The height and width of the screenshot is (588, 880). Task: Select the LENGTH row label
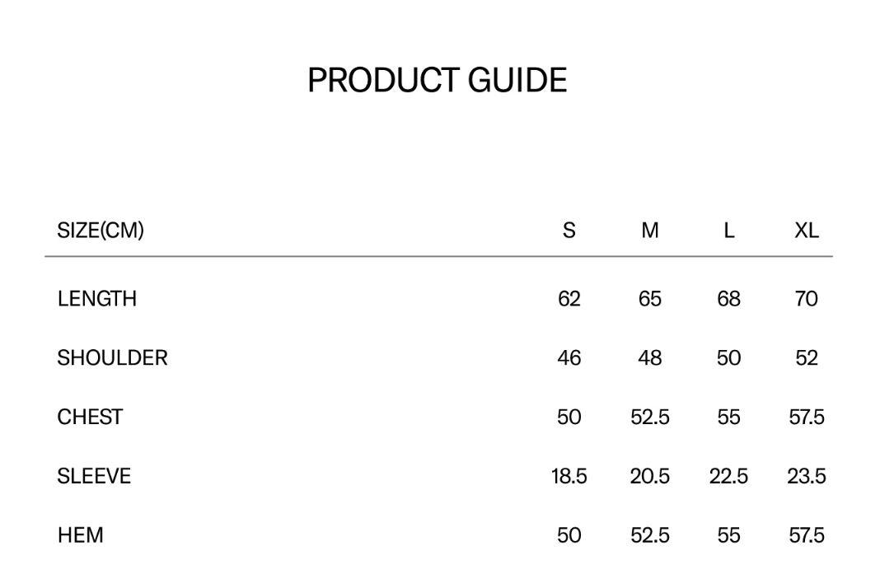coord(97,298)
